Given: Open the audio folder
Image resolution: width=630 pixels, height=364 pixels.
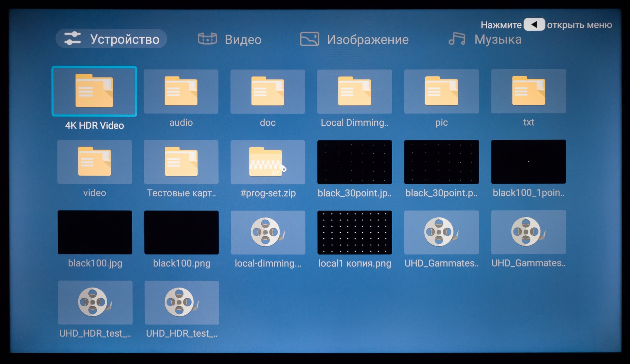Looking at the screenshot, I should 181,91.
